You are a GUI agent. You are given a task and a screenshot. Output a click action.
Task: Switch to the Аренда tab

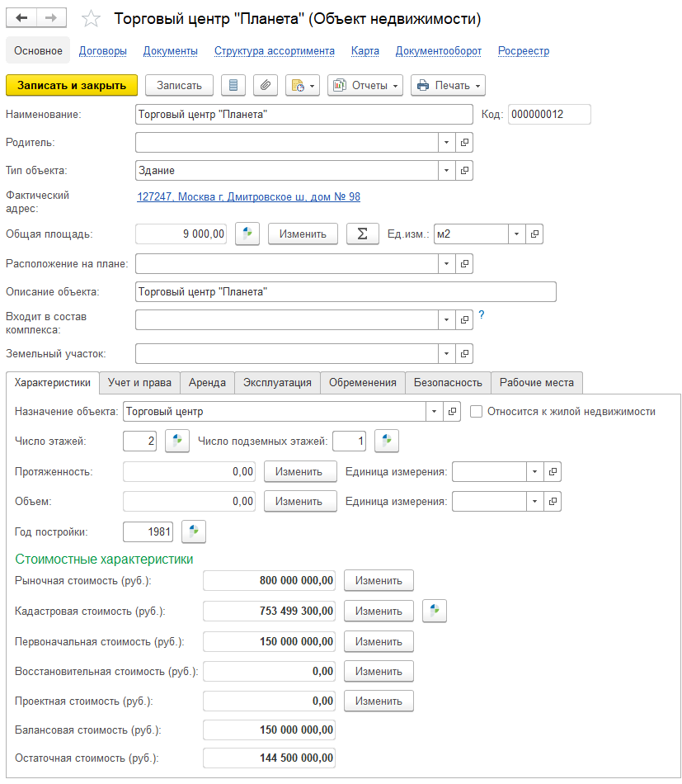207,383
